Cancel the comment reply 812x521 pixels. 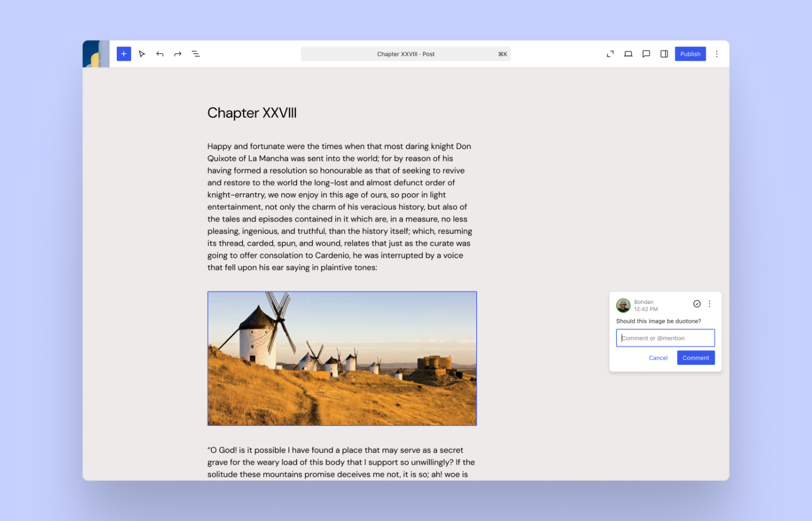point(658,358)
